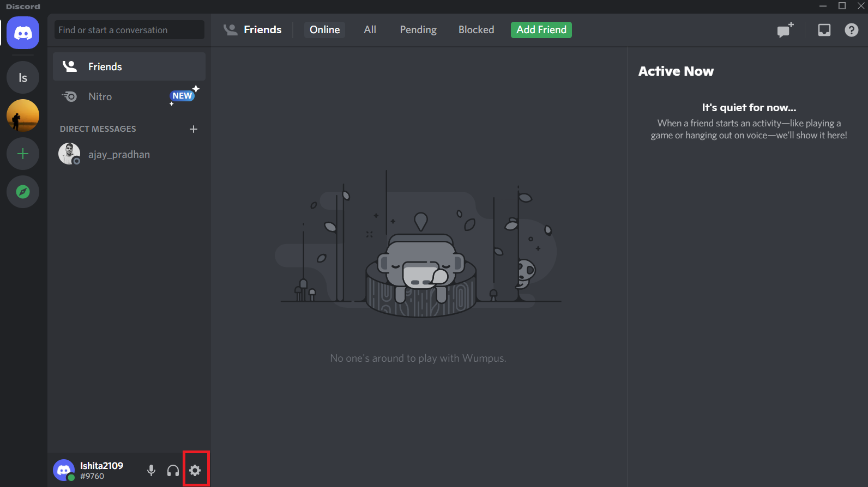
Task: Close the Discord window
Action: click(x=861, y=6)
